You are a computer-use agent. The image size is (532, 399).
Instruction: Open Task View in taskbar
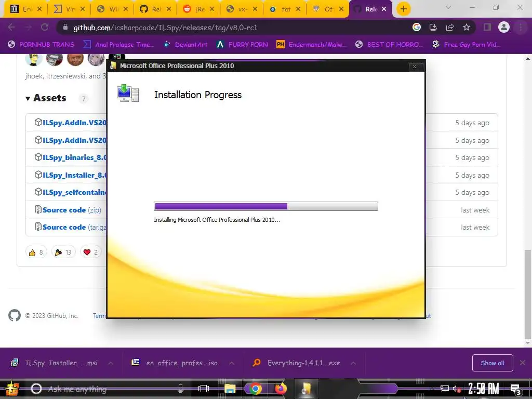pyautogui.click(x=204, y=389)
